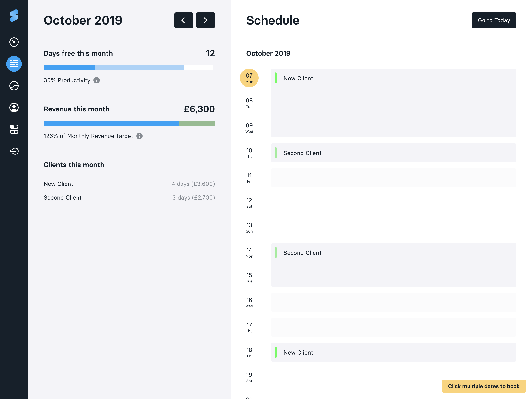Open Second Client booking on 10 Thu
The image size is (532, 399).
[393, 153]
